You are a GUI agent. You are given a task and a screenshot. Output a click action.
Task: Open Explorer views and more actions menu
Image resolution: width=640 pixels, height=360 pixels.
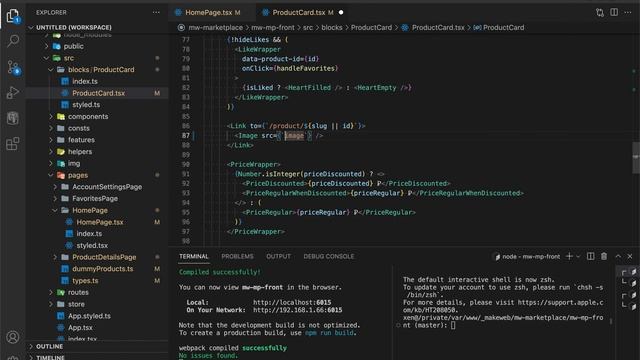click(x=156, y=13)
